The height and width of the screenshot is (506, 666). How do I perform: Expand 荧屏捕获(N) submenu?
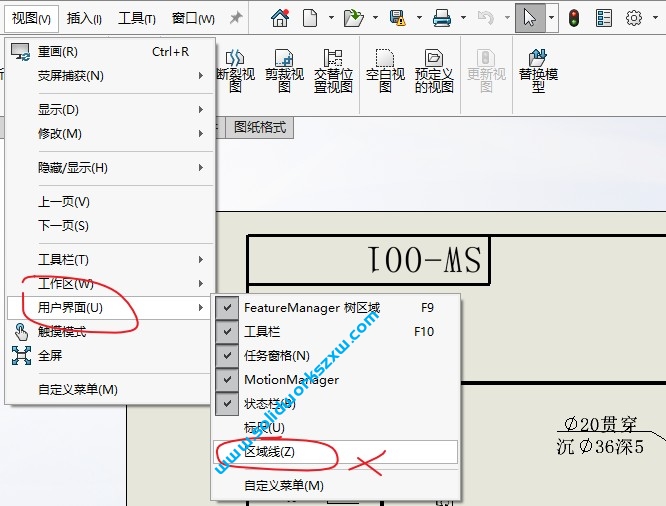110,76
